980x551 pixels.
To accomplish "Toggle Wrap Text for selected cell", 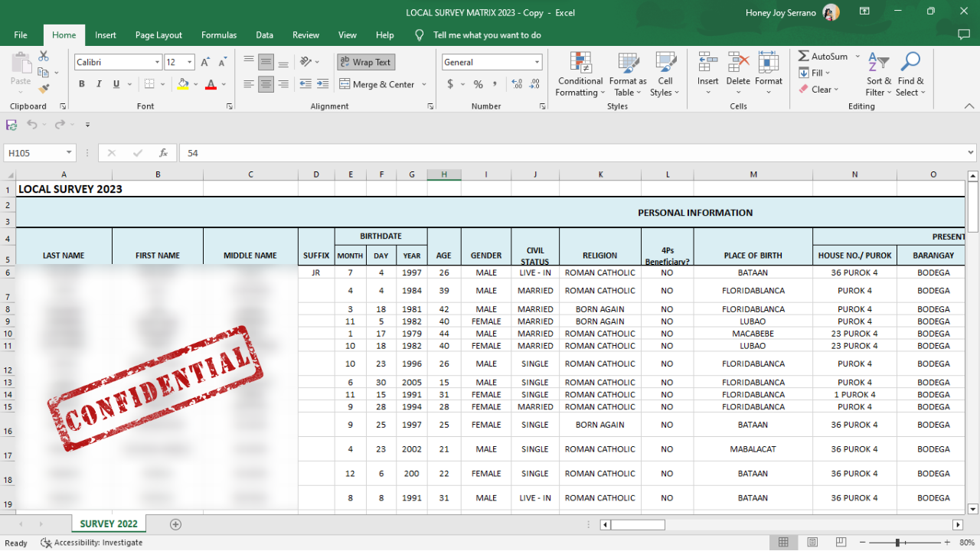I will point(366,62).
